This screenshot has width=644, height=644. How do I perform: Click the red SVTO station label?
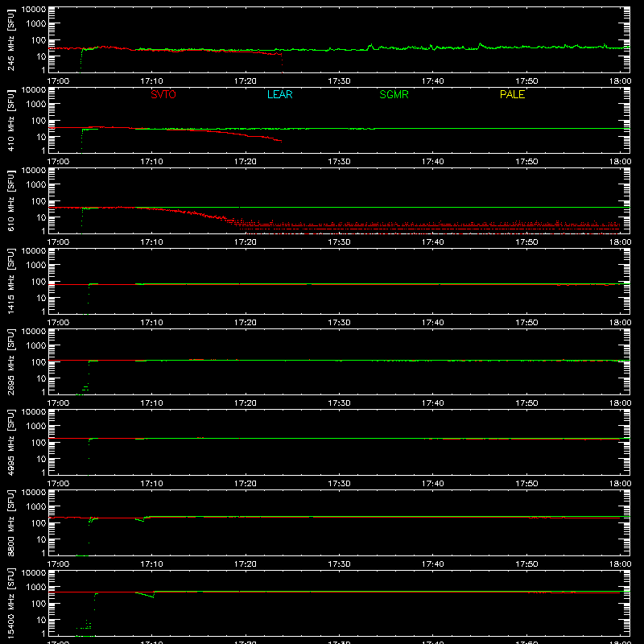coord(163,94)
